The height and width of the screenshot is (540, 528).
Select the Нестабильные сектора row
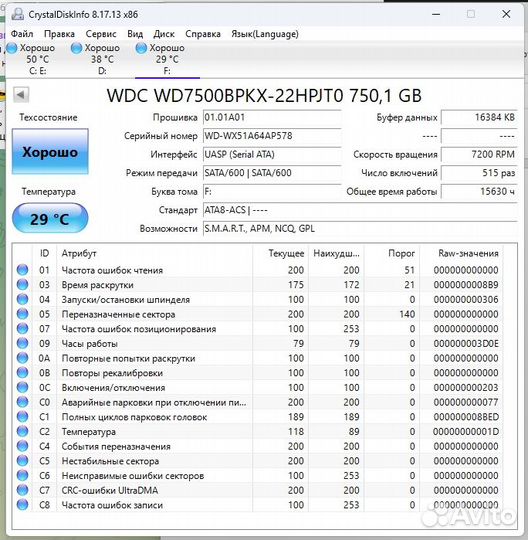point(258,461)
